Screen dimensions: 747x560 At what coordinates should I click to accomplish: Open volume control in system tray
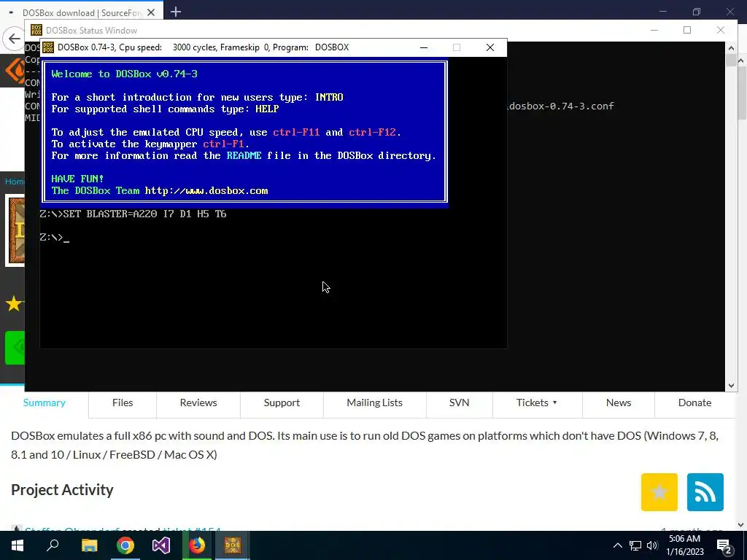point(652,545)
